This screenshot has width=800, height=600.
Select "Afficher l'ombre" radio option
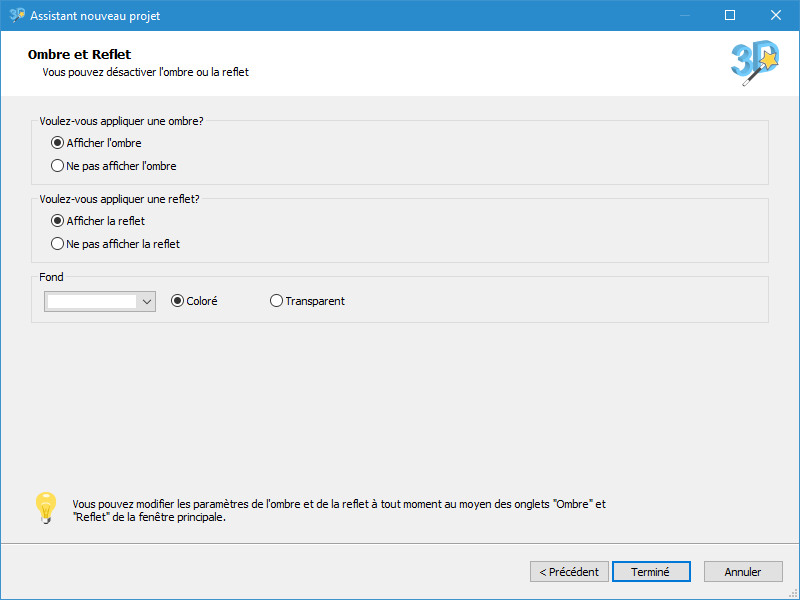[96, 143]
